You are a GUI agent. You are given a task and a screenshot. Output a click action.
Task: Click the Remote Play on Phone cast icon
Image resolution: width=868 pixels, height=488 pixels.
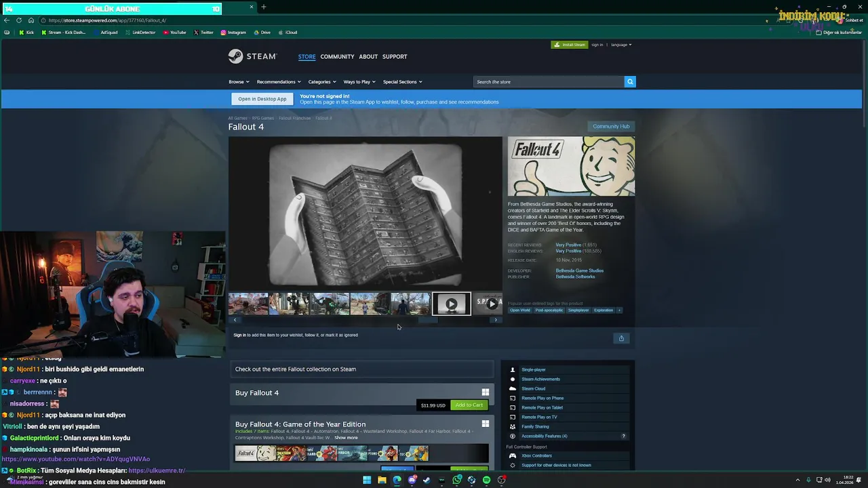pos(513,398)
